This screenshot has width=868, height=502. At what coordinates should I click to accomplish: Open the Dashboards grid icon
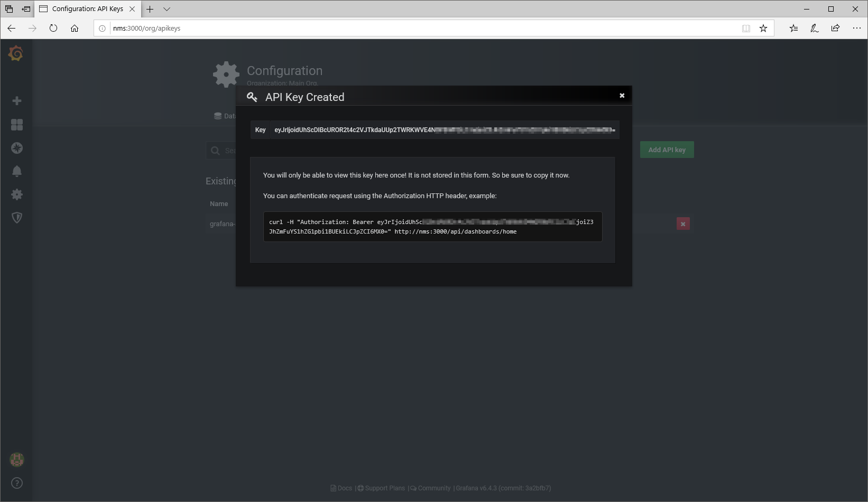pos(17,125)
